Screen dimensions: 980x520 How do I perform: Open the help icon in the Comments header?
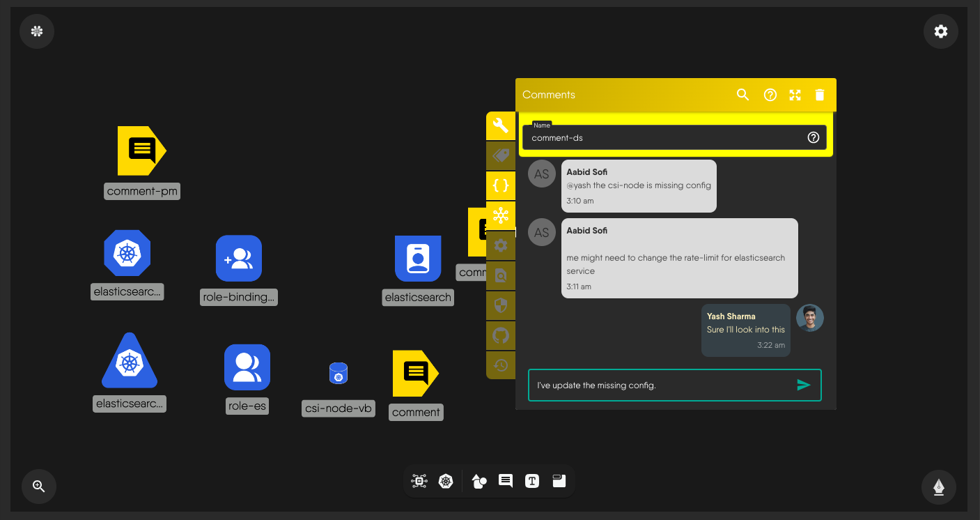pos(770,94)
